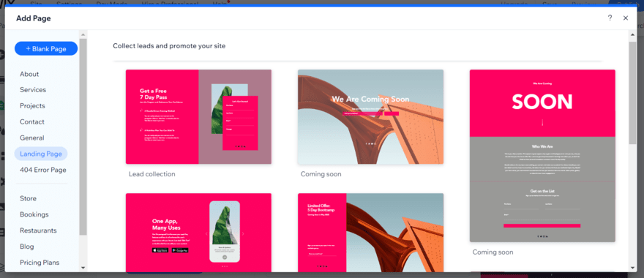Image resolution: width=644 pixels, height=278 pixels.
Task: Open the 404 Error Page category
Action: [42, 170]
